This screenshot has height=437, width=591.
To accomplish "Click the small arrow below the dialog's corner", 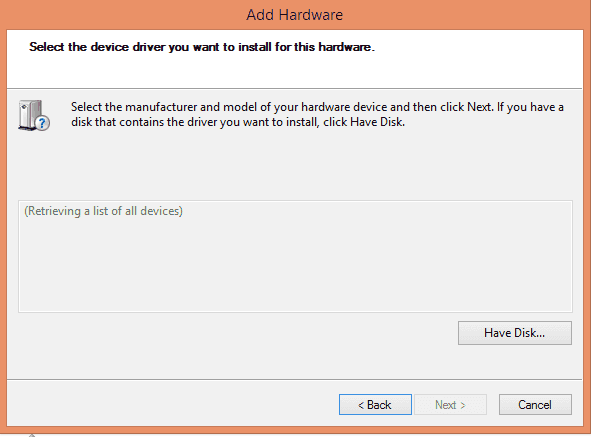I will 32,435.
